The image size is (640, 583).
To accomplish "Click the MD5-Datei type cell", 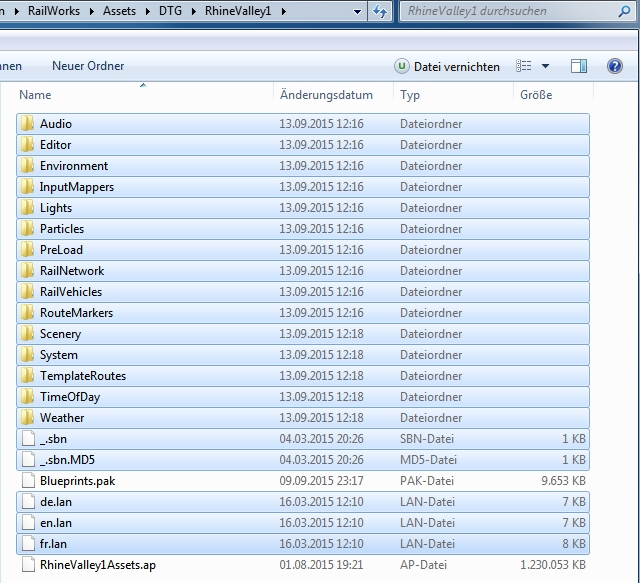I will click(x=428, y=460).
